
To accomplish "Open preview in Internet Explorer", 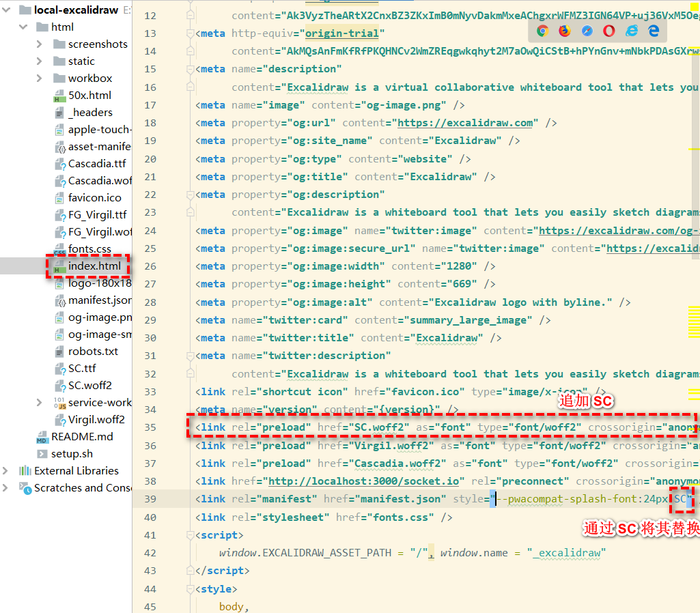I will tap(631, 31).
